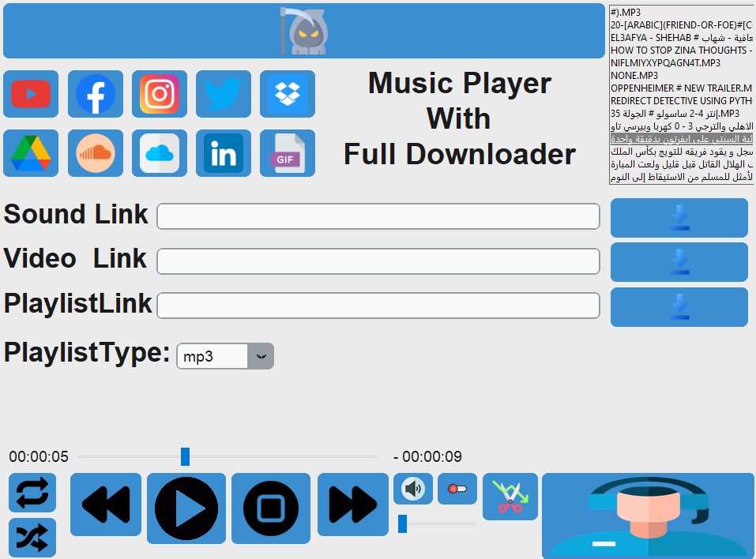Download from the Sound Link field
Viewport: 756px width, 559px height.
pyautogui.click(x=678, y=218)
